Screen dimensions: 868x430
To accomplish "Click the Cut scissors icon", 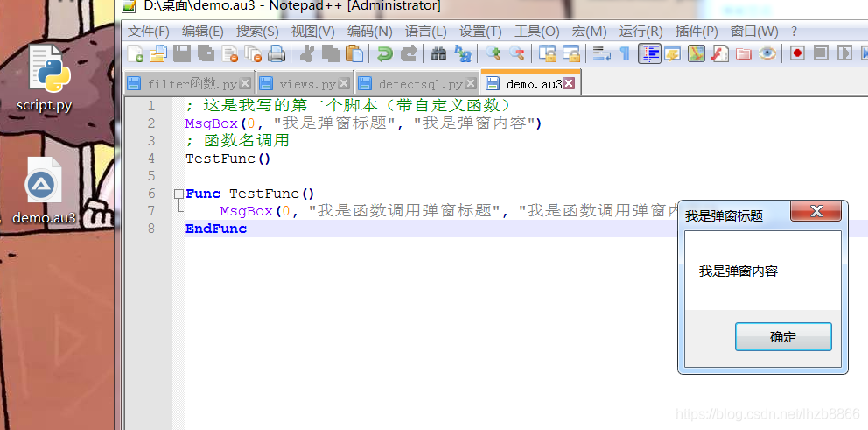I will pyautogui.click(x=306, y=53).
